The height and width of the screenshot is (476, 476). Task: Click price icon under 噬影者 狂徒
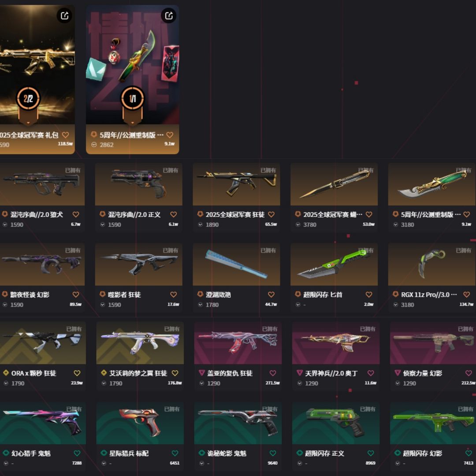coord(103,305)
